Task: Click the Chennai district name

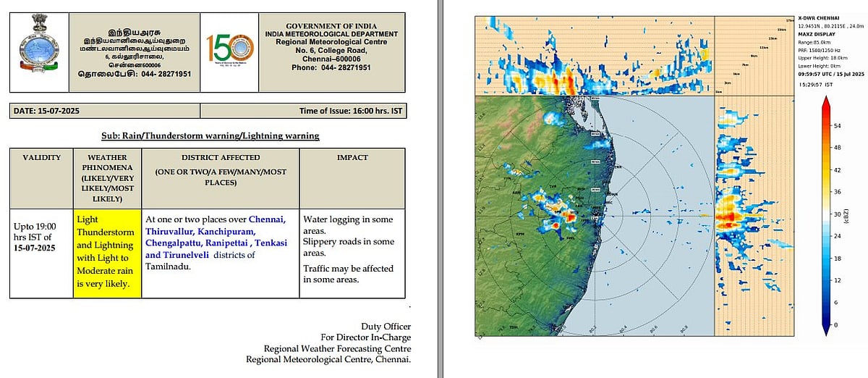Action: coord(267,219)
